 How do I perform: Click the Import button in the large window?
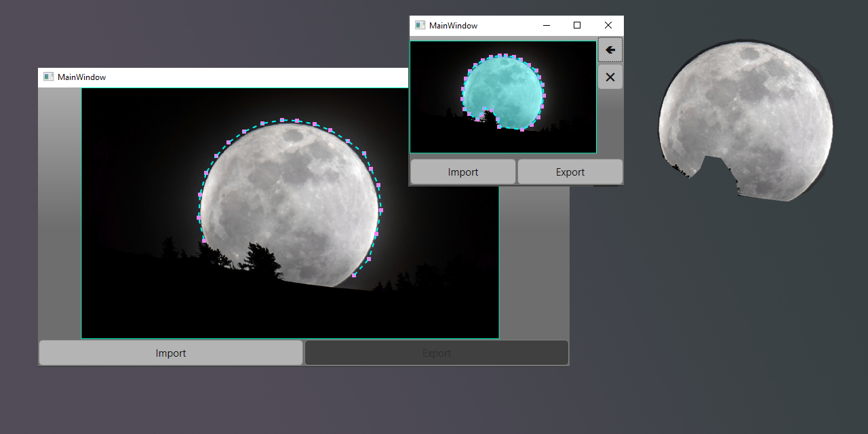pyautogui.click(x=170, y=353)
